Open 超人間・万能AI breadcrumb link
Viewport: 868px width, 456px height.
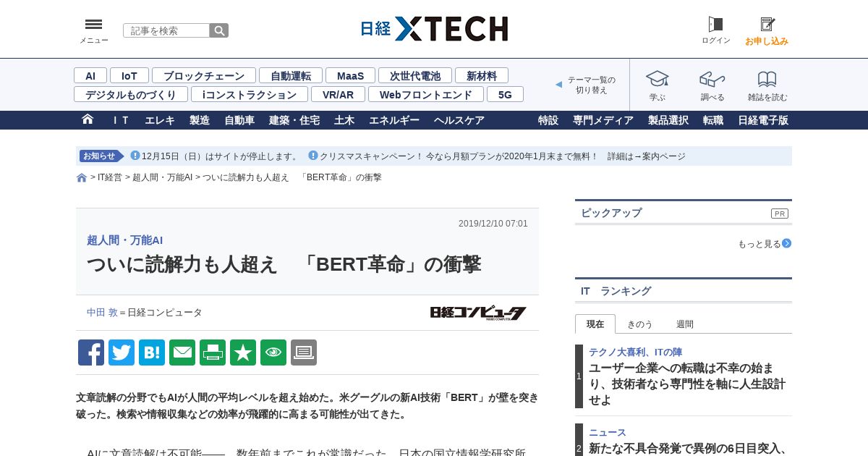click(x=162, y=177)
